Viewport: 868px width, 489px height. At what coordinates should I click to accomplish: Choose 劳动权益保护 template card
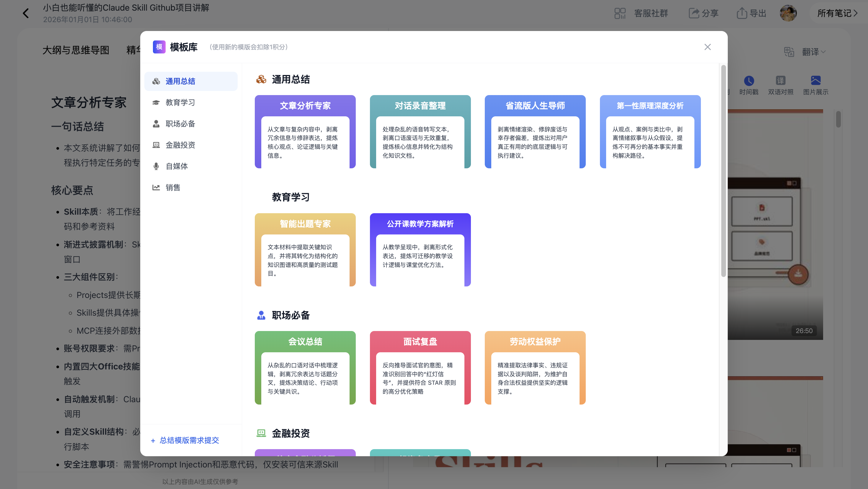coord(535,368)
